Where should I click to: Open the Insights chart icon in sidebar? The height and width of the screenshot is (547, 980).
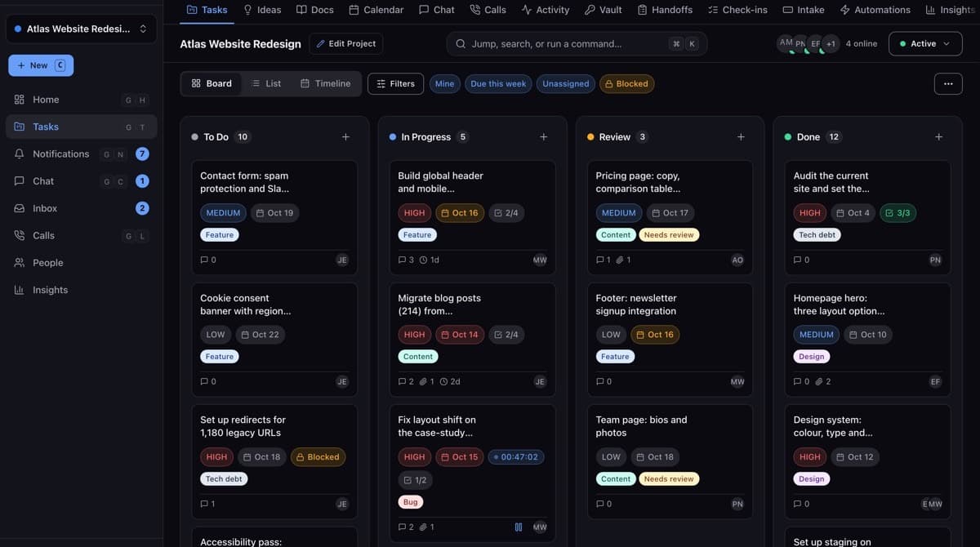78,290
